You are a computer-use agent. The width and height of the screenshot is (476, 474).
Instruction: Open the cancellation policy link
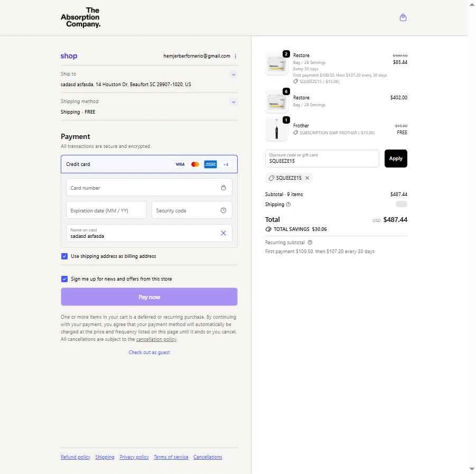156,339
